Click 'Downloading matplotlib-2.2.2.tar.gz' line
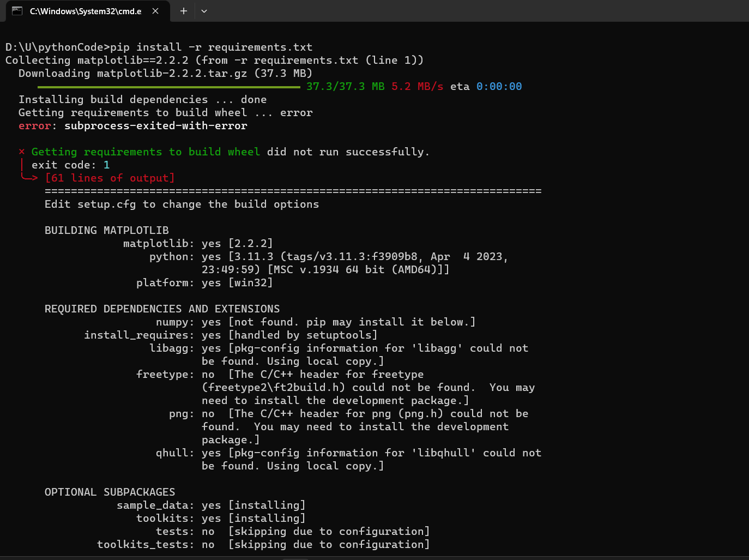The image size is (749, 560). click(165, 74)
